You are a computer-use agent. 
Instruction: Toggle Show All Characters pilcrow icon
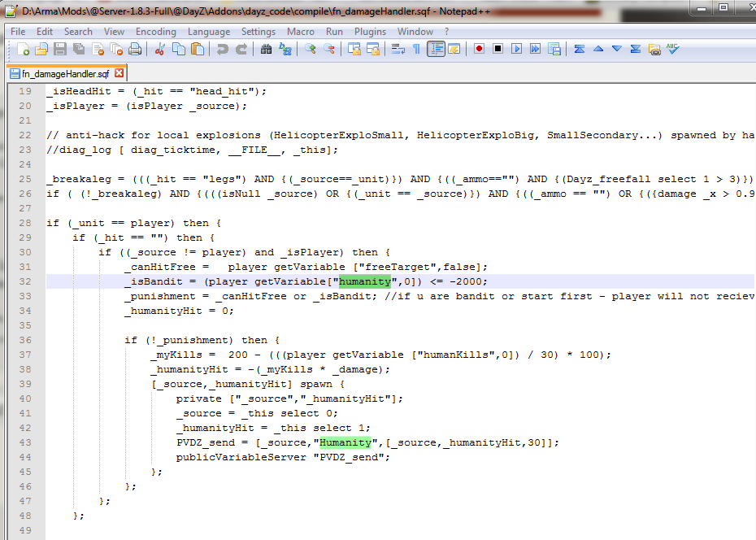(416, 49)
